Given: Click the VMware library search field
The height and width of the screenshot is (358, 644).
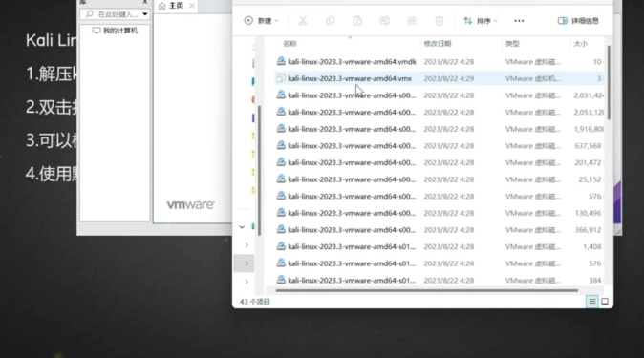Looking at the screenshot, I should click(114, 14).
